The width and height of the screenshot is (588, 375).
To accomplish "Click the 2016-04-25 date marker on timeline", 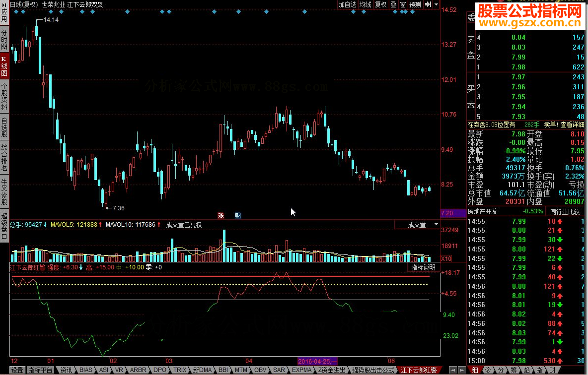I will (x=317, y=361).
